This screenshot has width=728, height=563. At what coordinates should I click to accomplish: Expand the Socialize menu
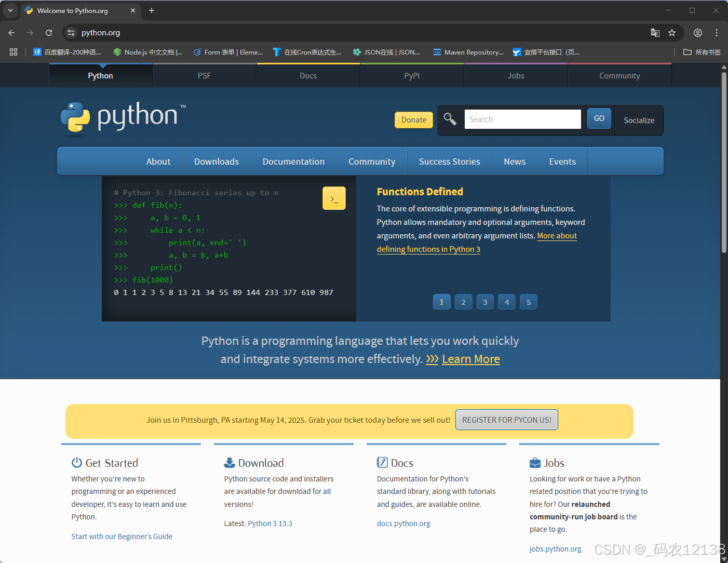click(639, 120)
